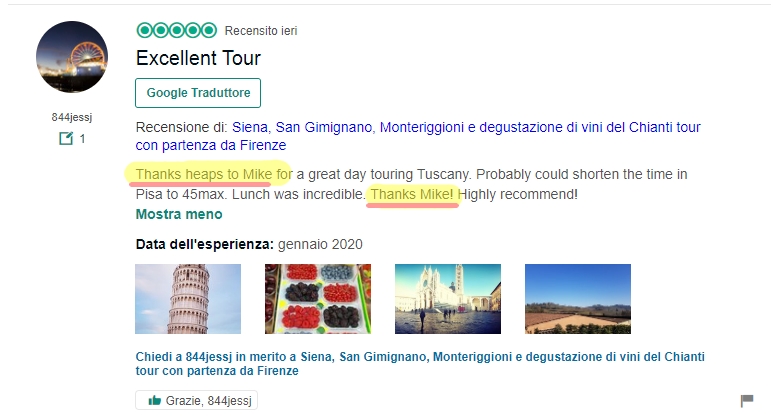
Task: Click the con partenza da Firenze link line
Action: click(211, 145)
